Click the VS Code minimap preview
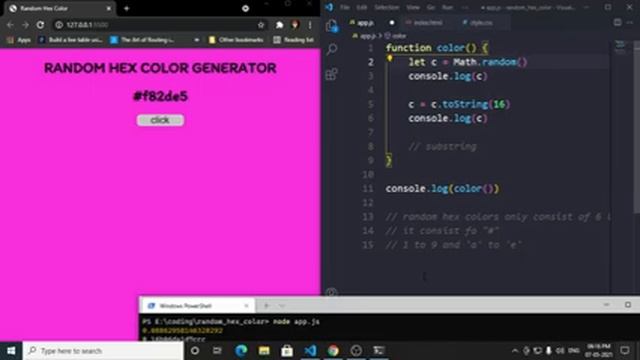The width and height of the screenshot is (640, 360). pos(620,48)
